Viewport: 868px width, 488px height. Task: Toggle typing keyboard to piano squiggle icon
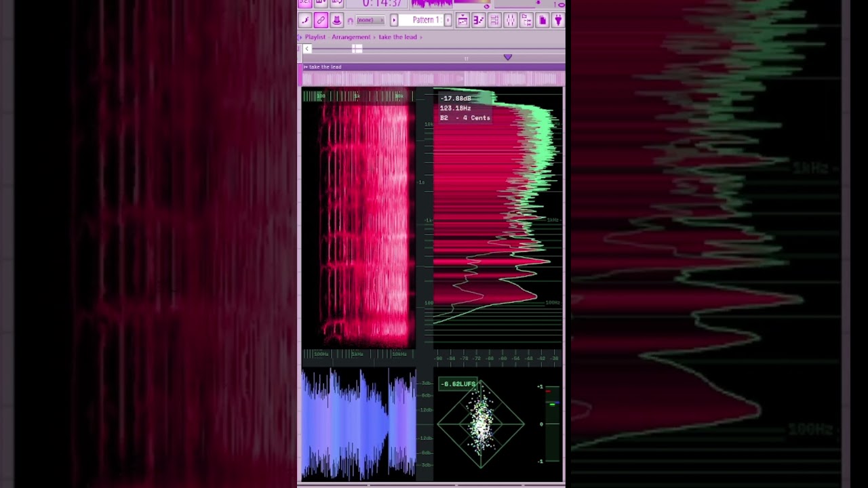point(305,20)
